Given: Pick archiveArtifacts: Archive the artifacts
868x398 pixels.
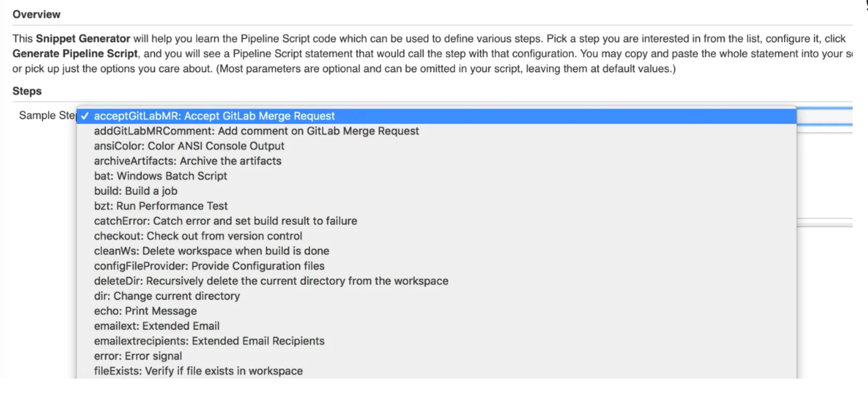Looking at the screenshot, I should 188,161.
